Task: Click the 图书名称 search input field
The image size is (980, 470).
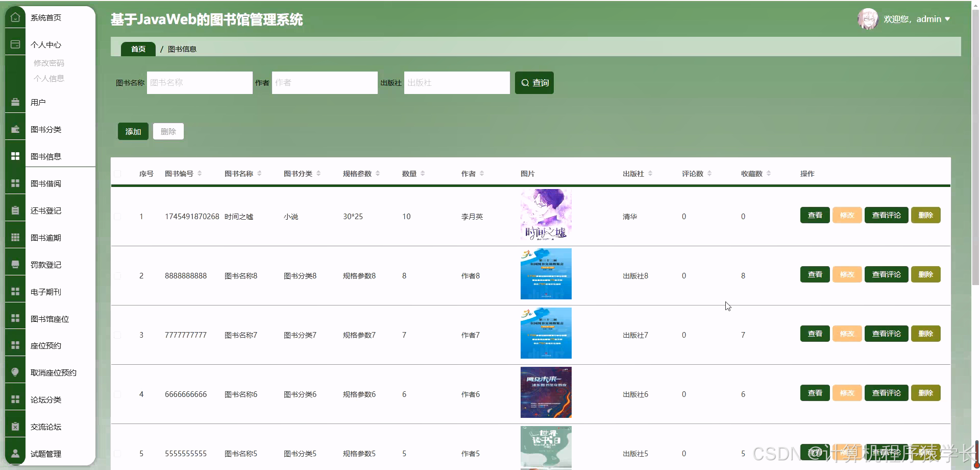Action: 200,83
